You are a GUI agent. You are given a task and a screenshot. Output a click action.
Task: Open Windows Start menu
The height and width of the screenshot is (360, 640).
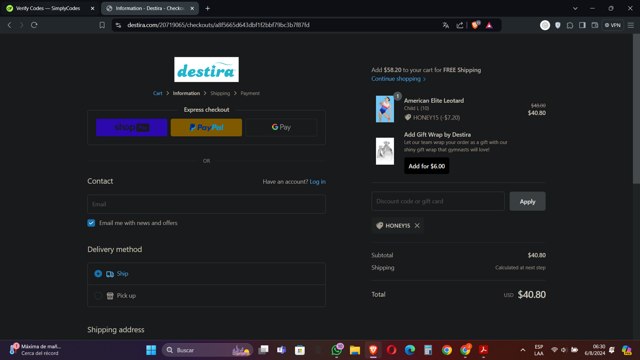(151, 350)
